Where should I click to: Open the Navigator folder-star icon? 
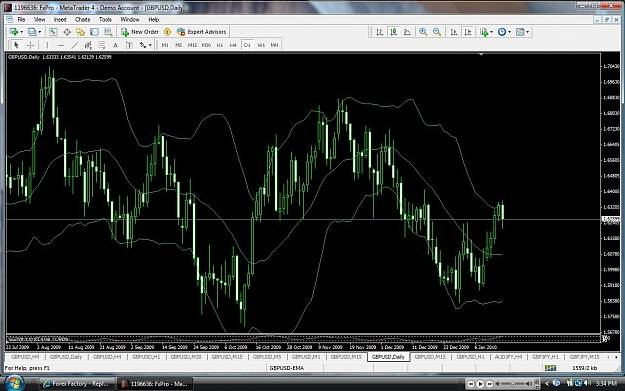point(81,32)
